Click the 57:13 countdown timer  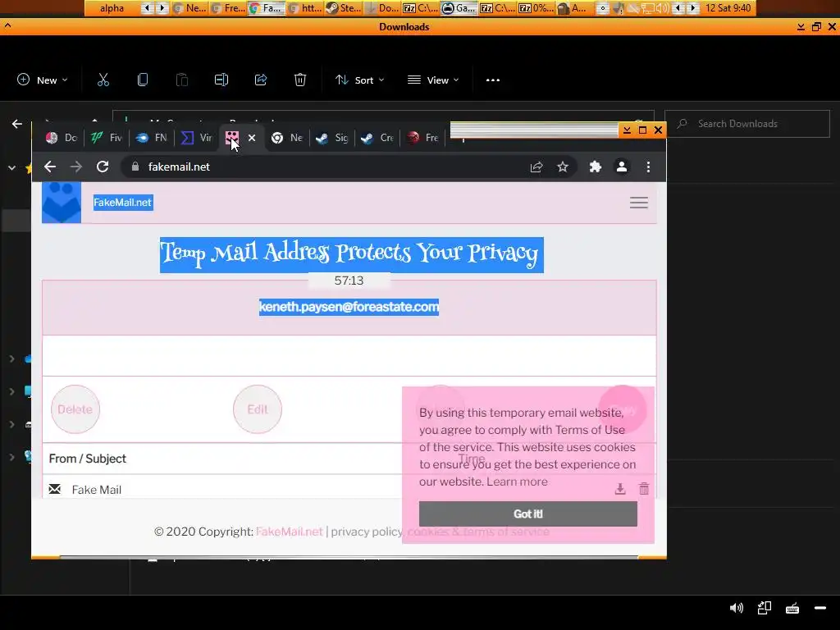point(349,281)
